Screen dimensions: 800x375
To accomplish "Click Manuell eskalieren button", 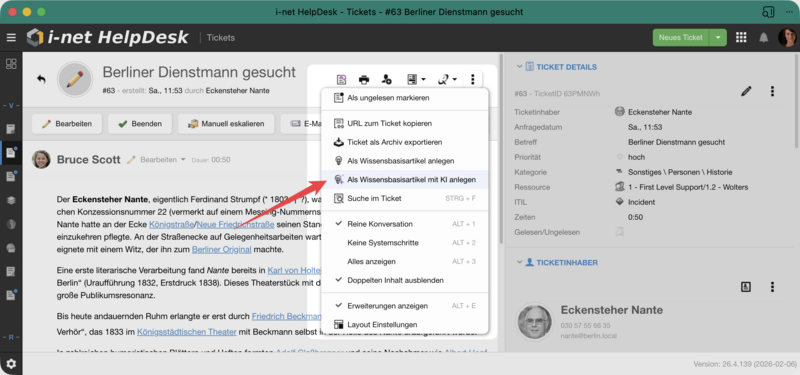I will point(226,123).
